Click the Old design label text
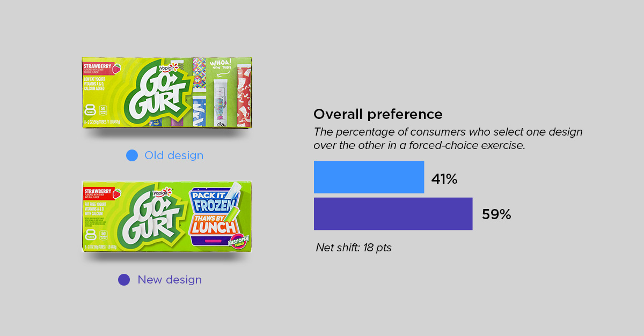Viewport: 644px width, 336px height. click(174, 155)
